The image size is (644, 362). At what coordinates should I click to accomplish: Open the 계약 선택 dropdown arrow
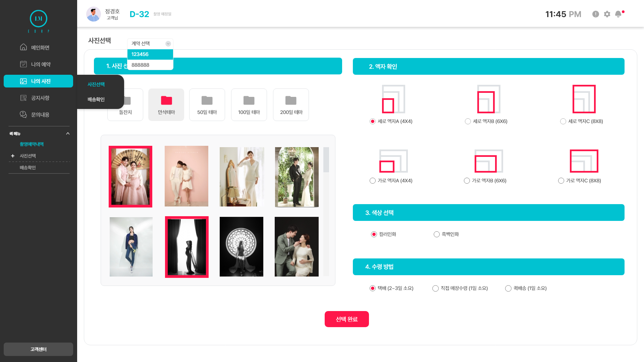click(168, 44)
